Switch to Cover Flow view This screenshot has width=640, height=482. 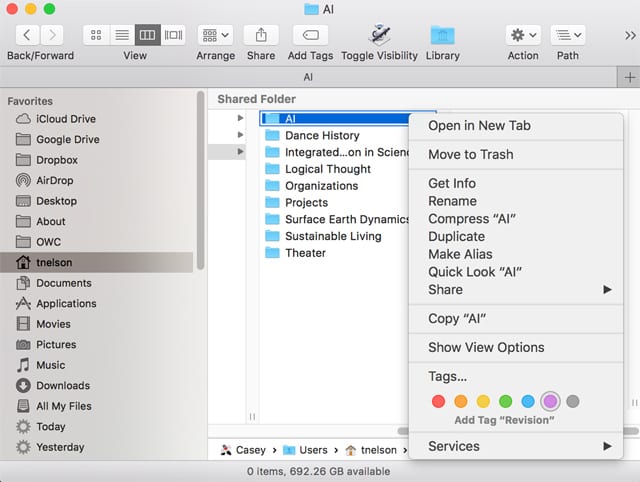click(x=173, y=35)
